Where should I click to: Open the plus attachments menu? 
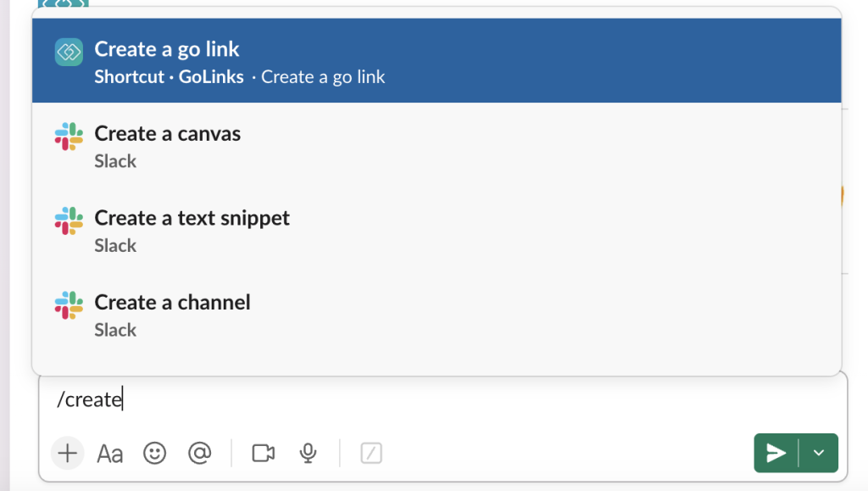tap(68, 454)
